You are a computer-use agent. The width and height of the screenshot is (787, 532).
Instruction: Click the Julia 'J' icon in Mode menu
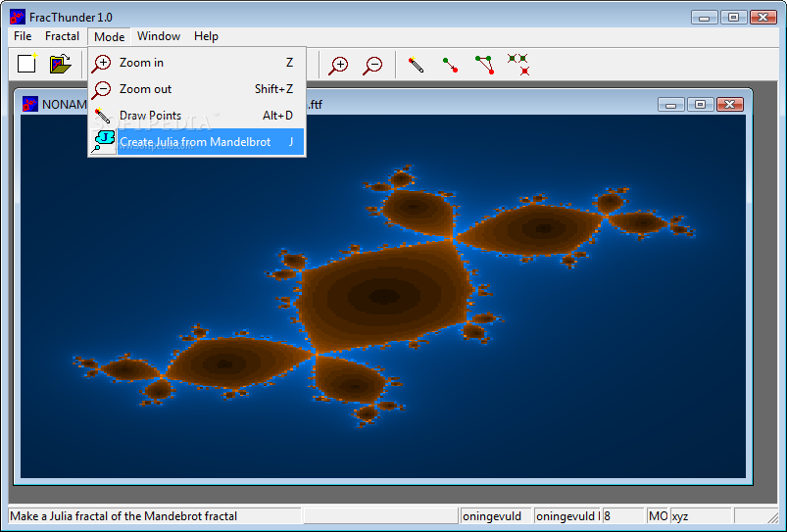pos(103,142)
